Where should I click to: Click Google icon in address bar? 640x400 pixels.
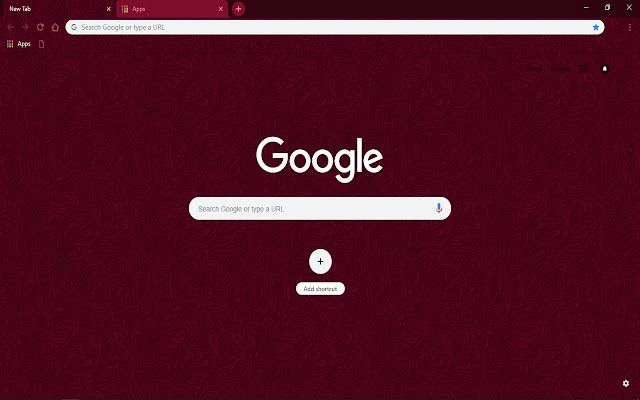74,27
